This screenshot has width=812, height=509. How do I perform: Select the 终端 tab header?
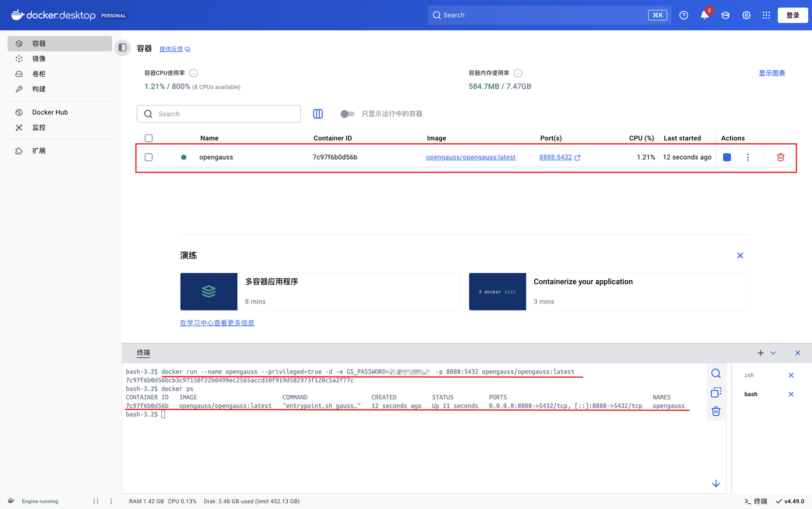(143, 353)
